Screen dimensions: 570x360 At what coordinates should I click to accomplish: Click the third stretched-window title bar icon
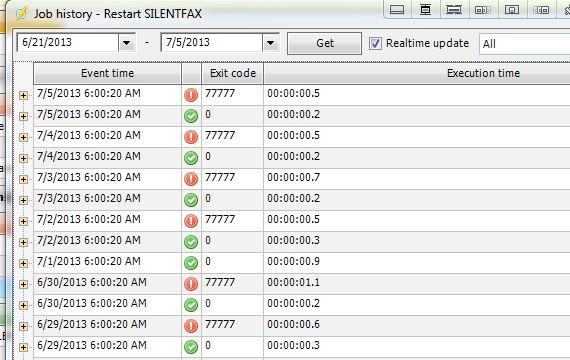[454, 9]
